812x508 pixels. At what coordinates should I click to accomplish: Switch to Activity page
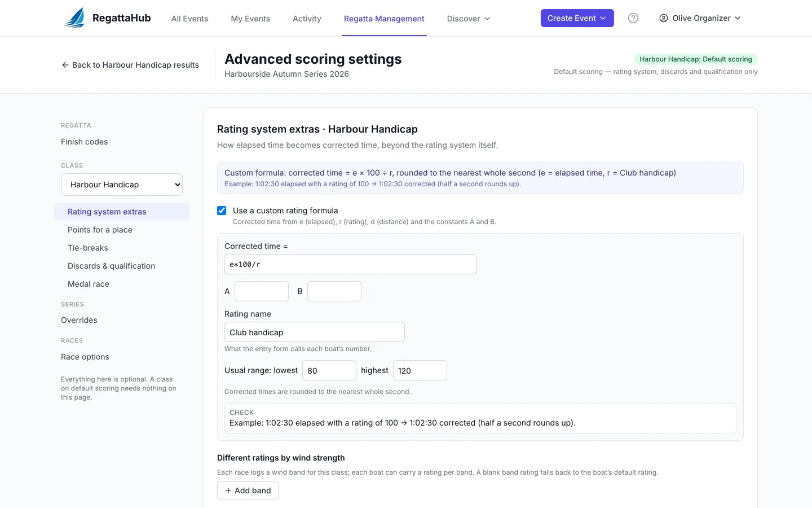coord(307,19)
